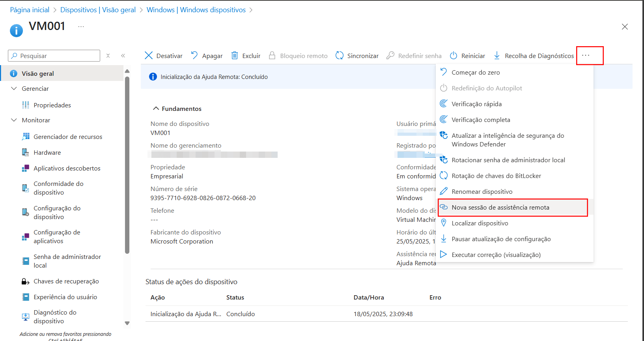This screenshot has height=341, width=644.
Task: Click the Empresarial property value
Action: click(x=167, y=176)
